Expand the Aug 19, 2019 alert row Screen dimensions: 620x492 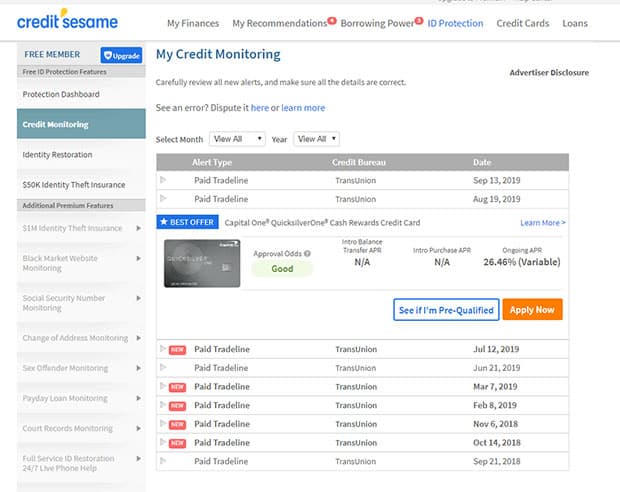pyautogui.click(x=163, y=198)
